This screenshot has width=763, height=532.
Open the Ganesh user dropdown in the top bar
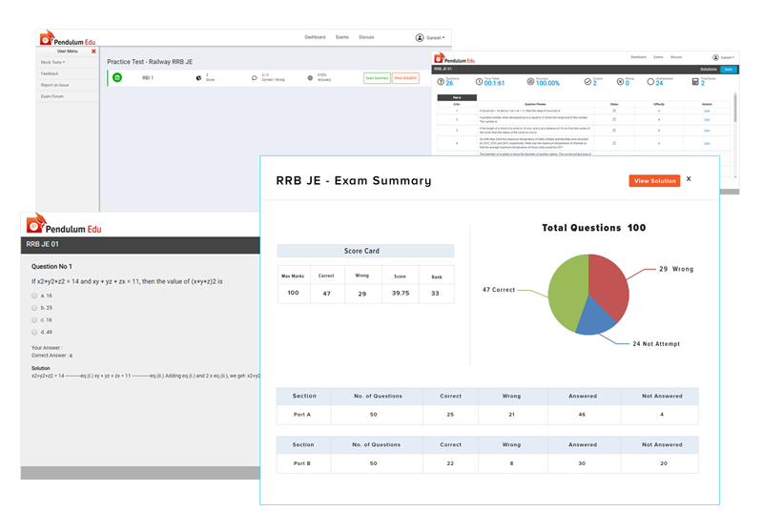tap(431, 37)
